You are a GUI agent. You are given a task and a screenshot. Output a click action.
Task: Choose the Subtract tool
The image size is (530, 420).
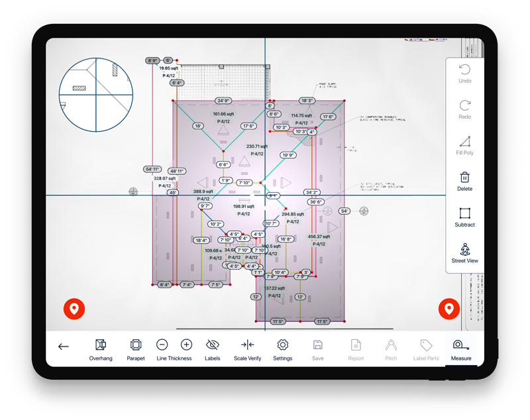tap(465, 217)
